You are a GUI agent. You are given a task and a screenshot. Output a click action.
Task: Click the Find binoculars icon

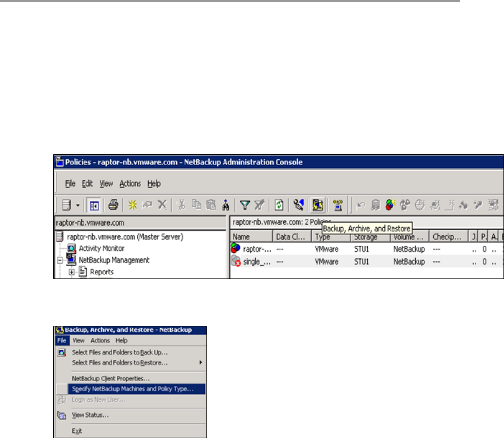(225, 205)
